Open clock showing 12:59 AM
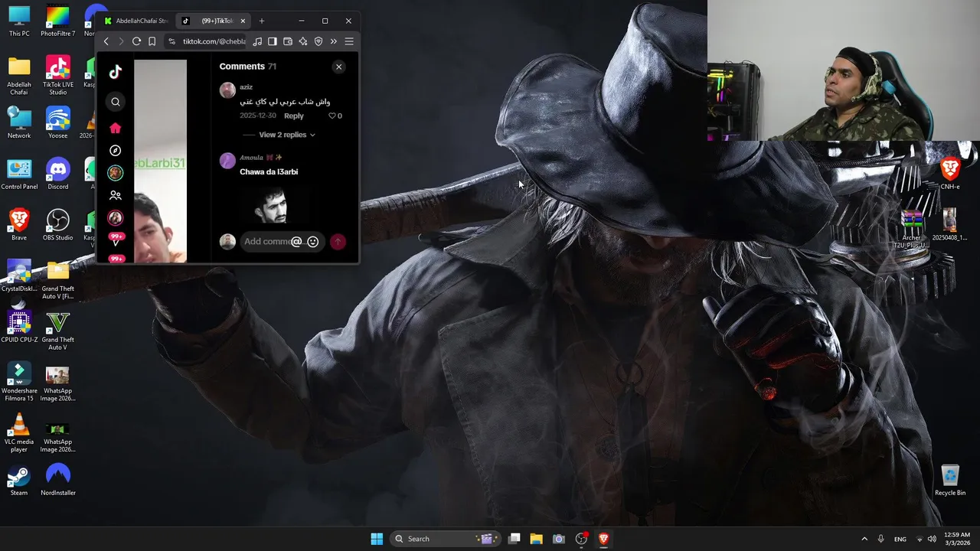 tap(957, 539)
